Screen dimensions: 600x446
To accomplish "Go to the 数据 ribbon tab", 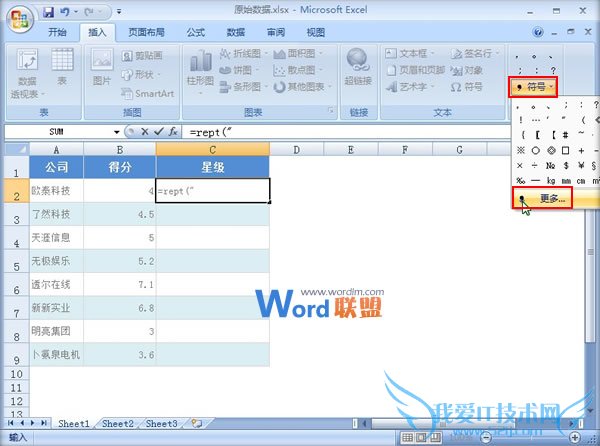I will [236, 33].
